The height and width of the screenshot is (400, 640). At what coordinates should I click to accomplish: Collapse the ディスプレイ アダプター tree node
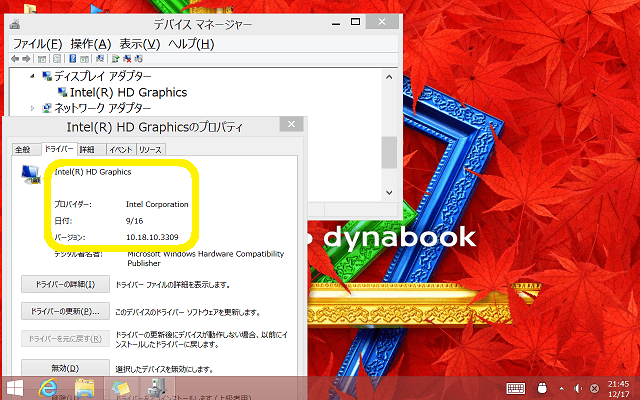(33, 76)
